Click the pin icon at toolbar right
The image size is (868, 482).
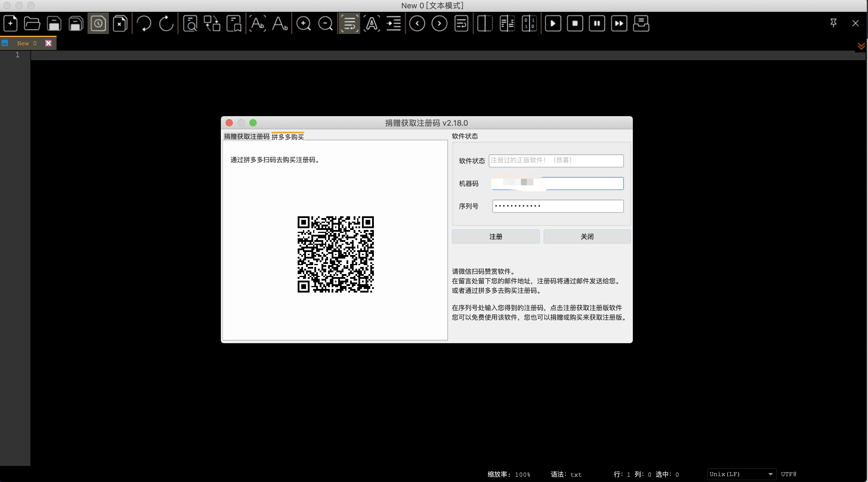click(833, 23)
